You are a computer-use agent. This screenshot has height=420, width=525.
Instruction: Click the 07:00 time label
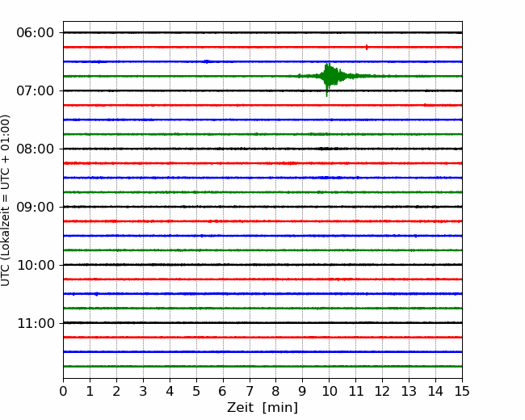(x=36, y=90)
